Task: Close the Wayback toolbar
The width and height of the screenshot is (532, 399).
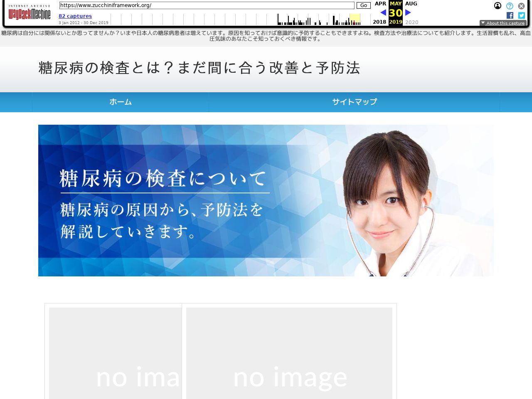Action: click(x=521, y=6)
